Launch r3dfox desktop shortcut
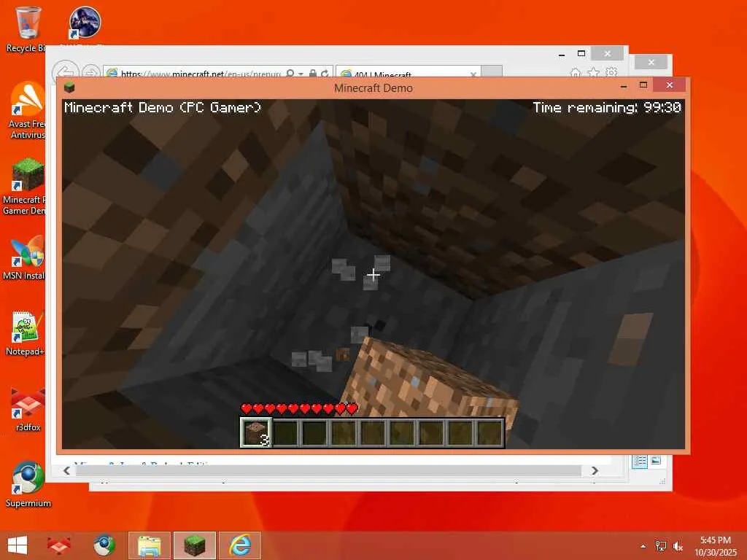747x560 pixels. [28, 408]
